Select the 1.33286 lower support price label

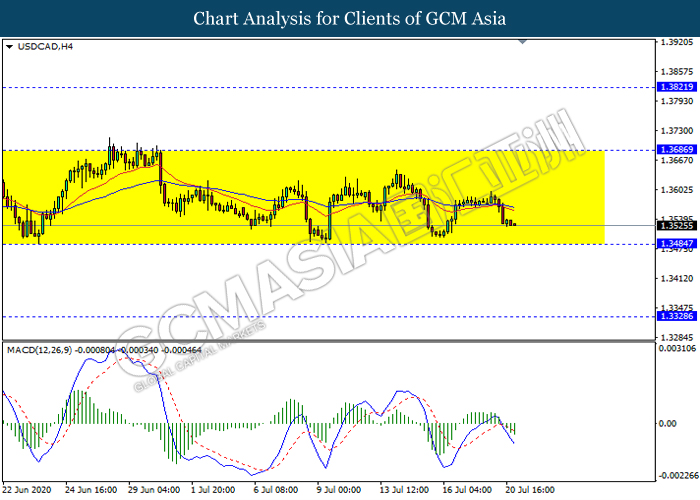pyautogui.click(x=677, y=316)
